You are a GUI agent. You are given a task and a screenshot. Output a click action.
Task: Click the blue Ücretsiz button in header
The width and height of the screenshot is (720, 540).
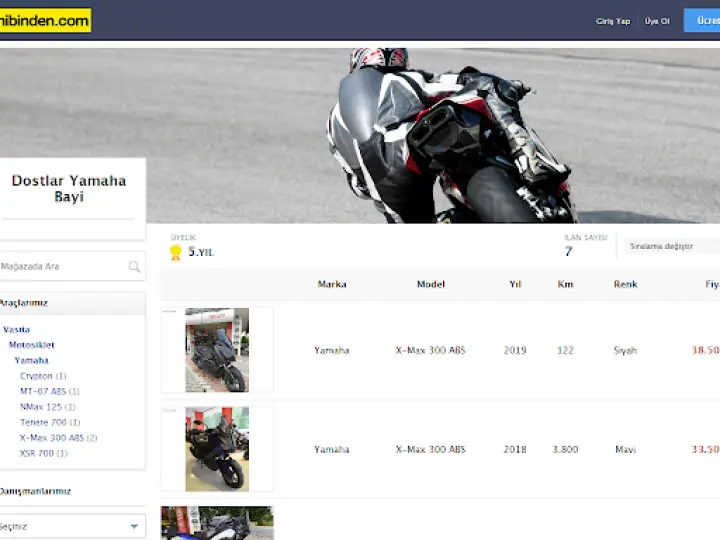(702, 21)
